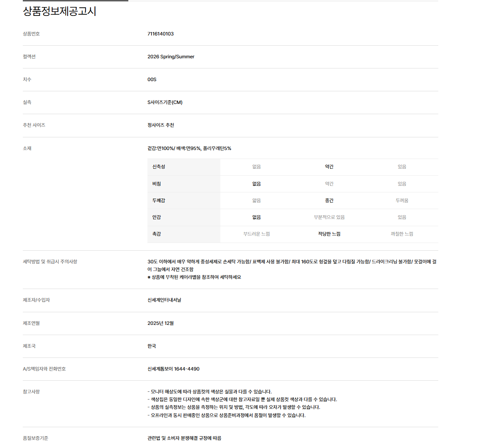Viewport: 499px width, 448px height.
Task: Select product number 7116140103
Action: [x=160, y=34]
